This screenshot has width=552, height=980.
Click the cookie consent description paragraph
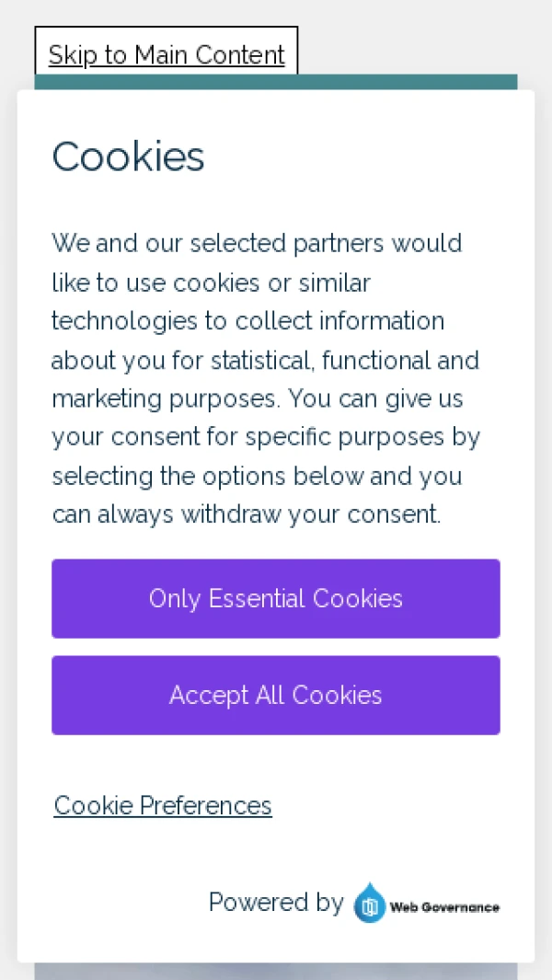pos(267,379)
